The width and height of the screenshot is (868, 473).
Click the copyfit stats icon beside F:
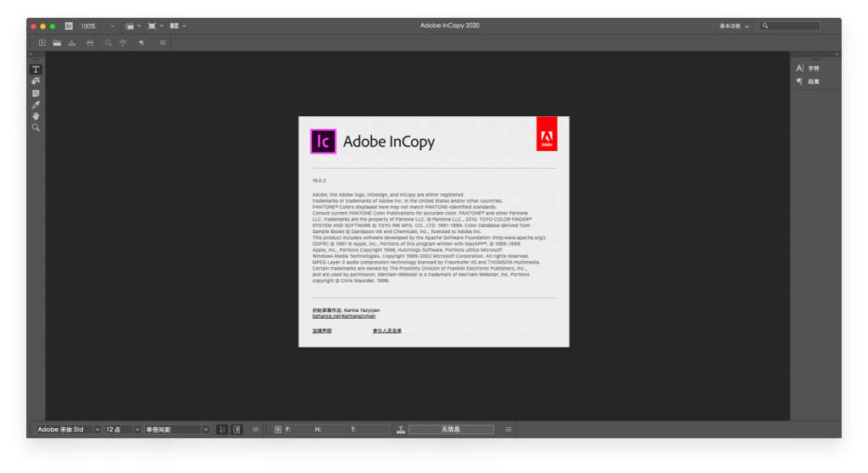pyautogui.click(x=278, y=429)
